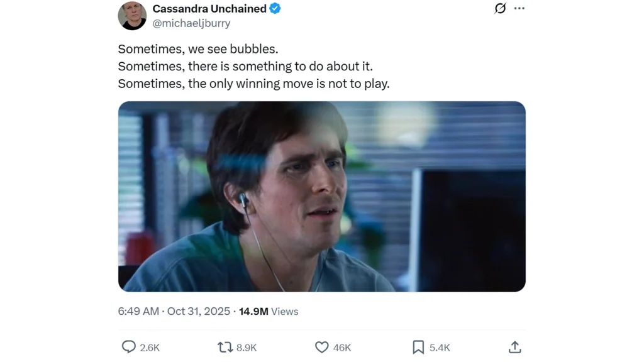Click the 2.6K replies count
Viewport: 644px width, 362px height.
(150, 348)
